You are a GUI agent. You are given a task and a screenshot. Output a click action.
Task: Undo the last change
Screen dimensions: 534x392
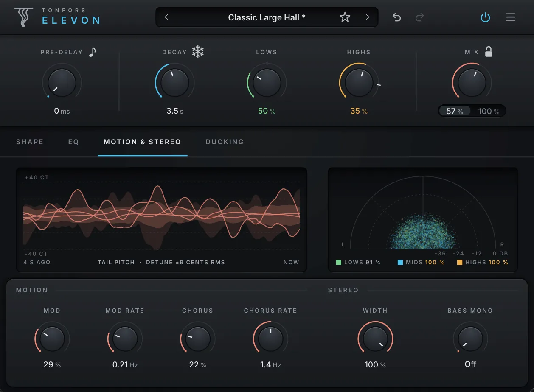click(x=396, y=17)
